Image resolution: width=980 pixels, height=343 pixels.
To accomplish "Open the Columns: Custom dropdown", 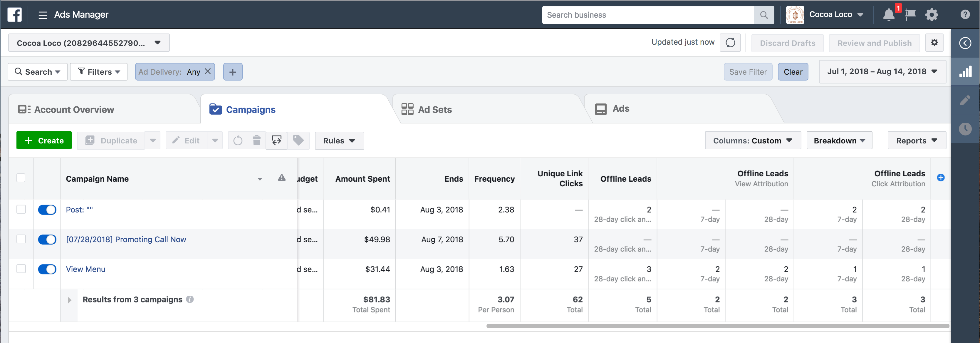I will [752, 140].
